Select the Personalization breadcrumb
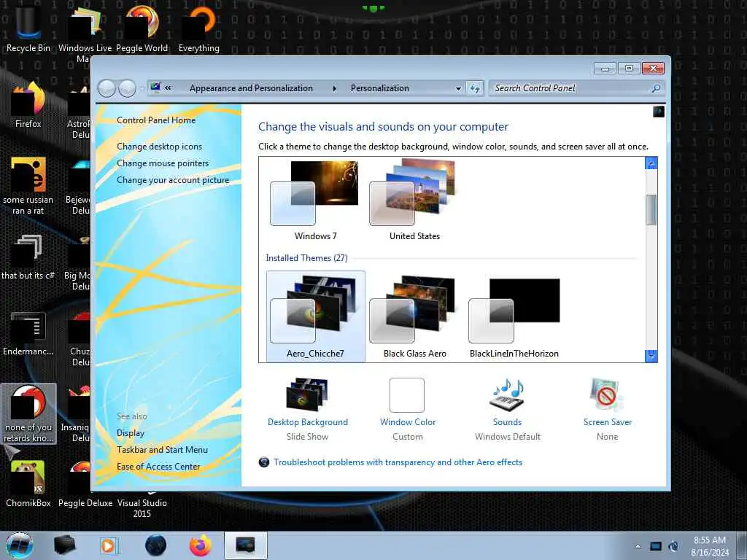Image resolution: width=747 pixels, height=560 pixels. [x=379, y=88]
